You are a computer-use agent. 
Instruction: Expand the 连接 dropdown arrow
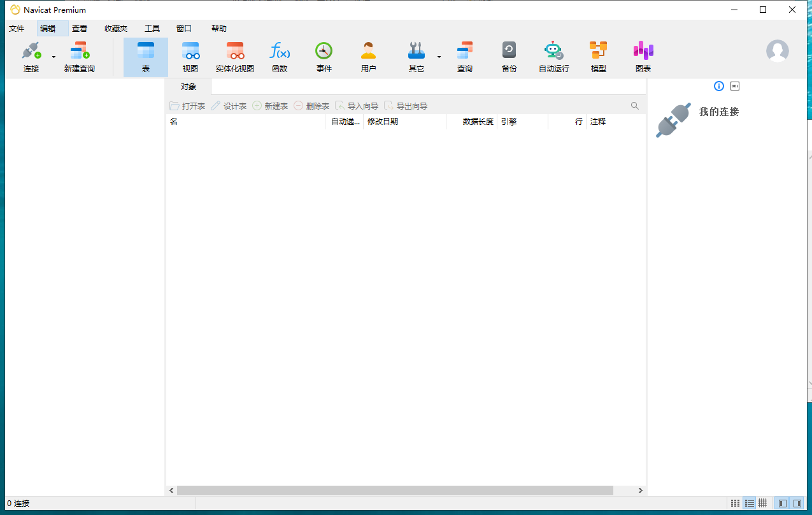tap(53, 57)
